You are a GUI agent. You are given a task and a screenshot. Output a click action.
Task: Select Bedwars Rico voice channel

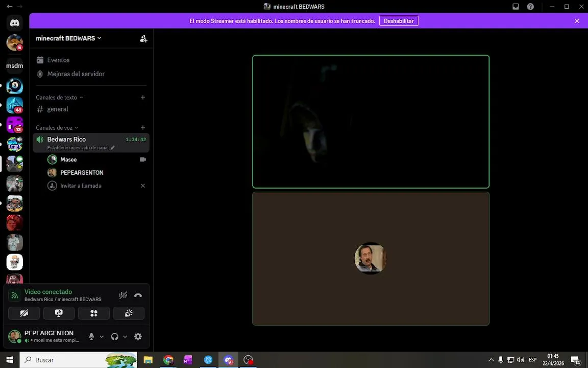tap(91, 143)
